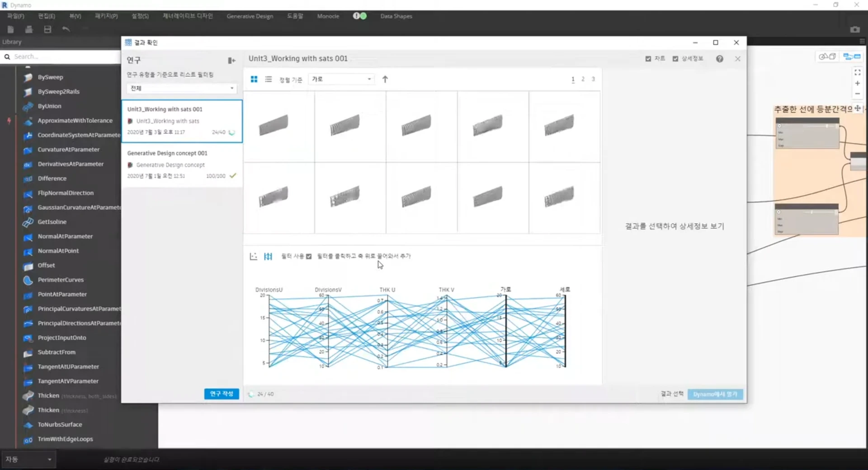Click the undo arrow in toolbar
Viewport: 868px width, 470px height.
[x=66, y=29]
